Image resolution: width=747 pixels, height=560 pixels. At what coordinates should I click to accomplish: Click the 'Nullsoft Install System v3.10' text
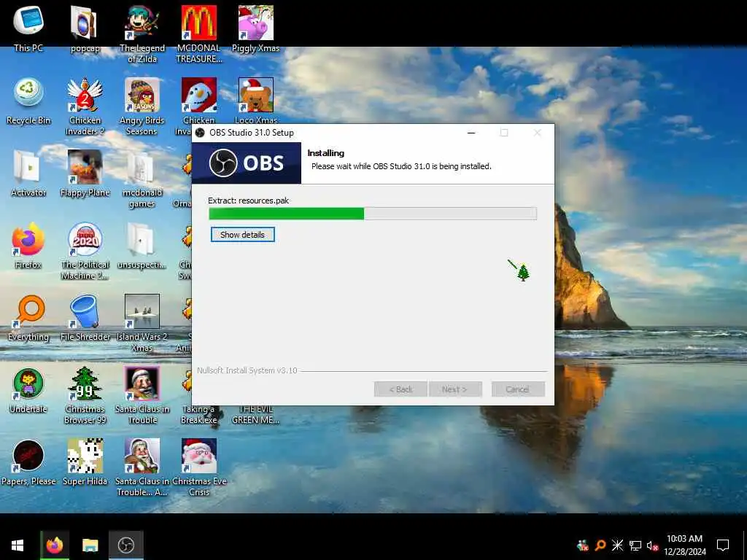tap(247, 370)
